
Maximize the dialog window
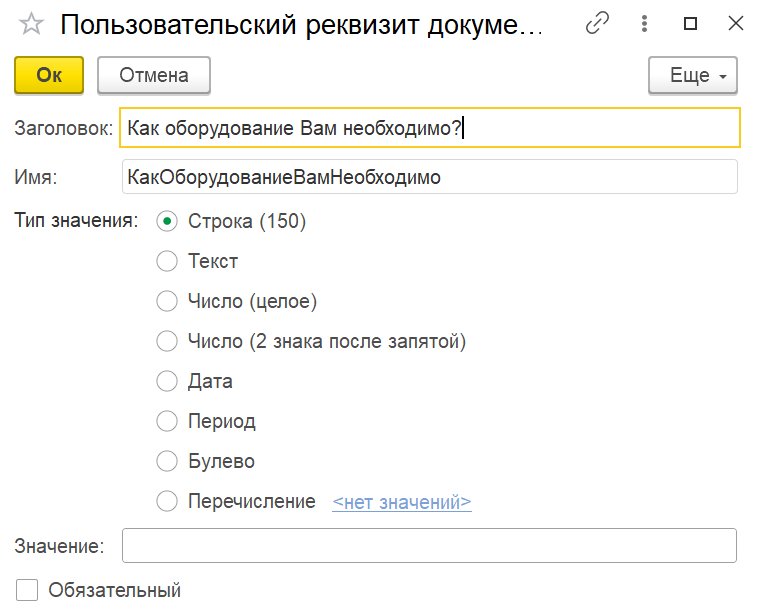[x=690, y=23]
